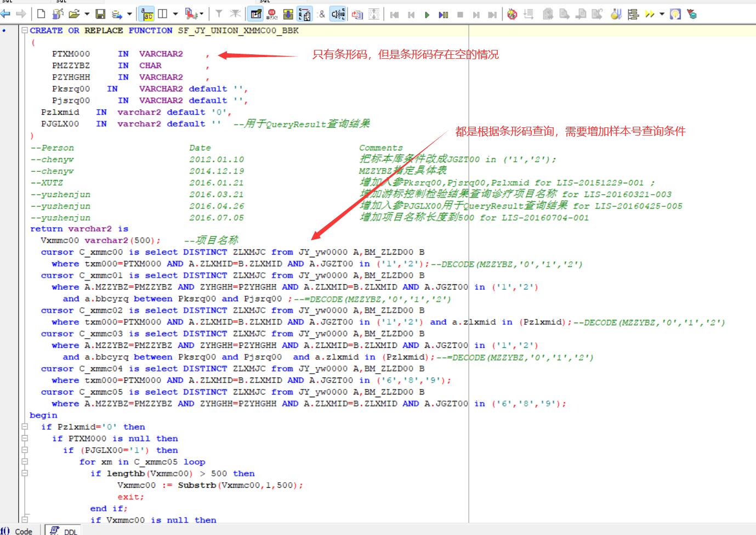Click the red bug debug icon
Image resolution: width=756 pixels, height=535 pixels.
tap(512, 14)
